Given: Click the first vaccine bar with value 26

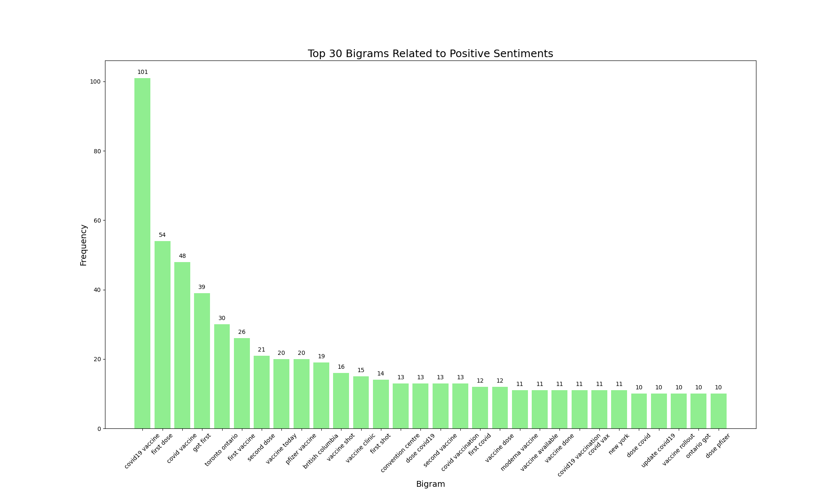Looking at the screenshot, I should [242, 383].
